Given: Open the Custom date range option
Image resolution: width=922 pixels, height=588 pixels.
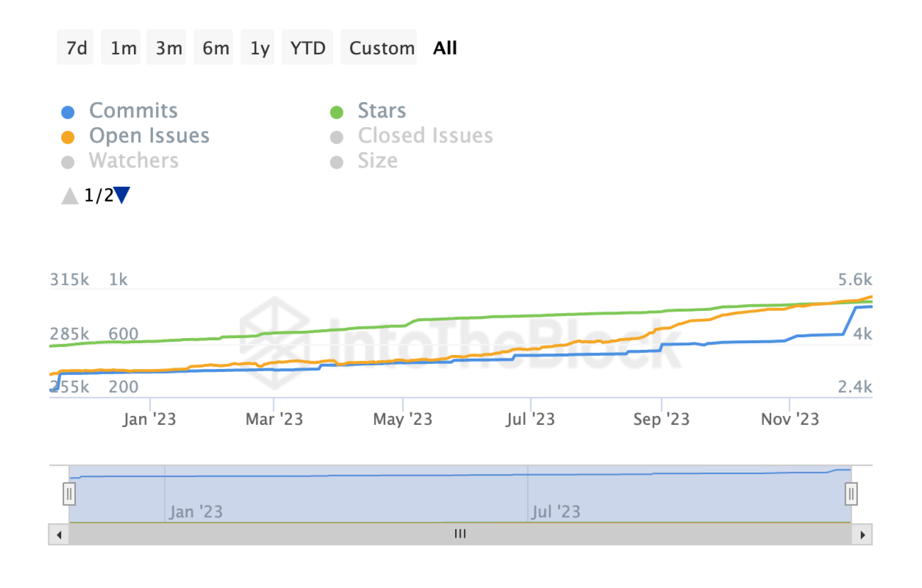Looking at the screenshot, I should point(379,48).
